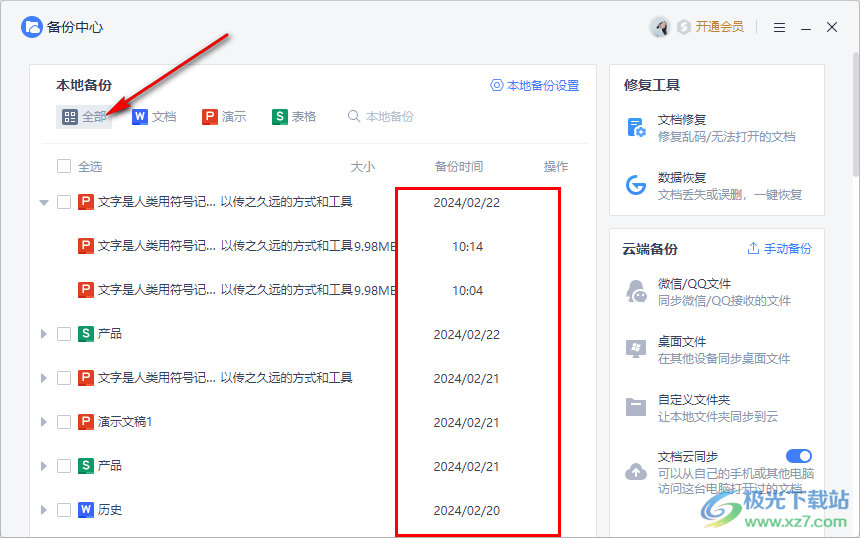860x538 pixels.
Task: Click the 10:14 backup time
Action: pyautogui.click(x=467, y=247)
